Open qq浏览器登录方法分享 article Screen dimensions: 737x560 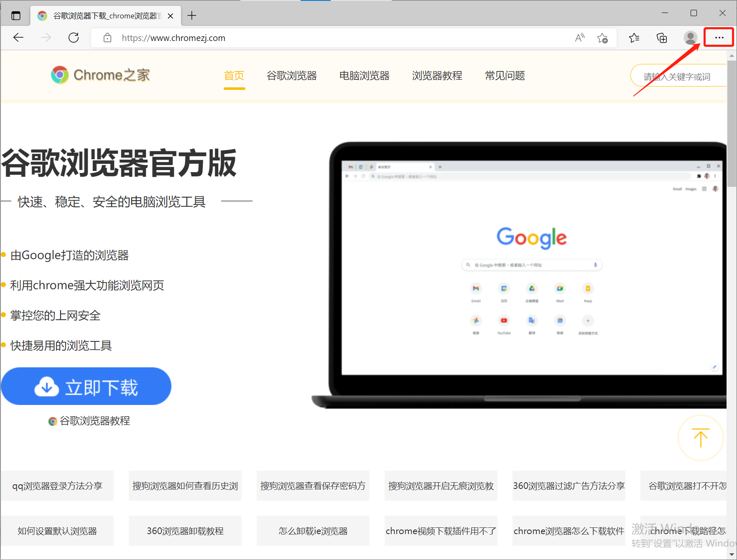[57, 486]
